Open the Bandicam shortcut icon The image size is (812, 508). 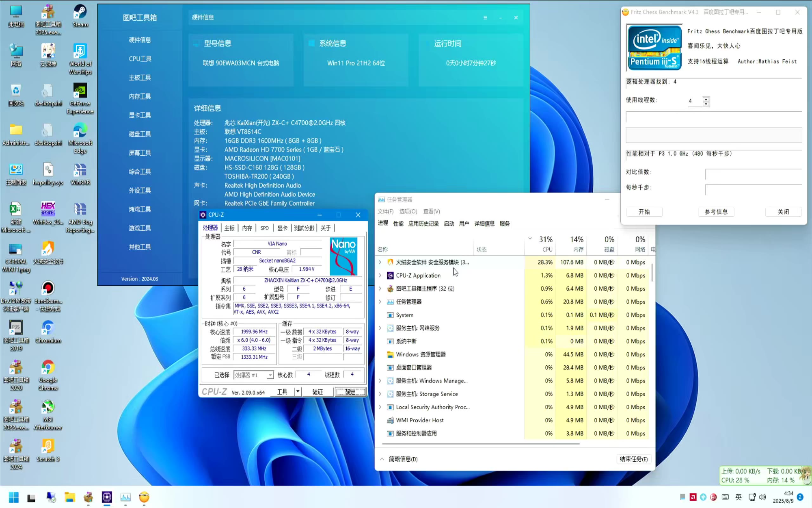[x=48, y=296]
